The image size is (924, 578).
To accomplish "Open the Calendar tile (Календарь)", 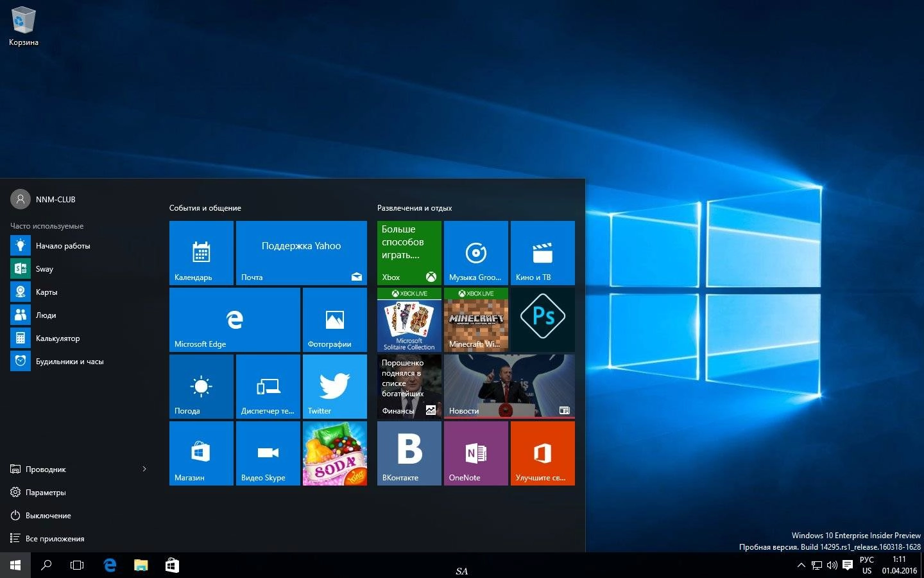I will click(201, 253).
